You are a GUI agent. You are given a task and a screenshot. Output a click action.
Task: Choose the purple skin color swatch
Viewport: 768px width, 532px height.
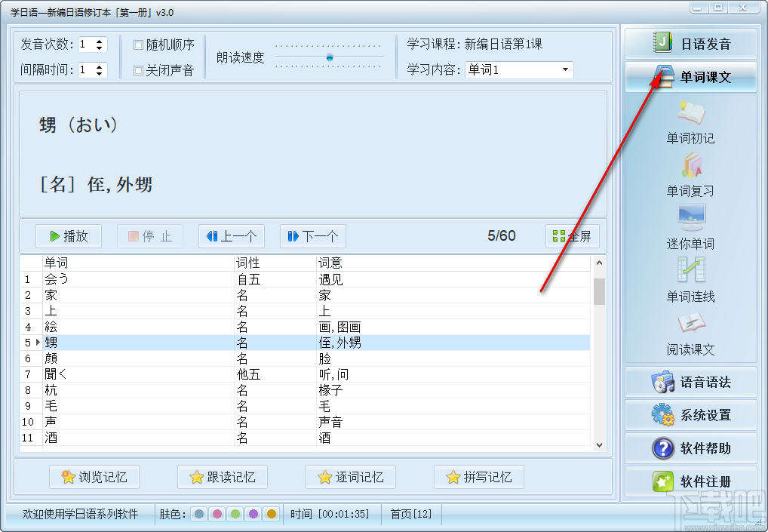[x=253, y=514]
